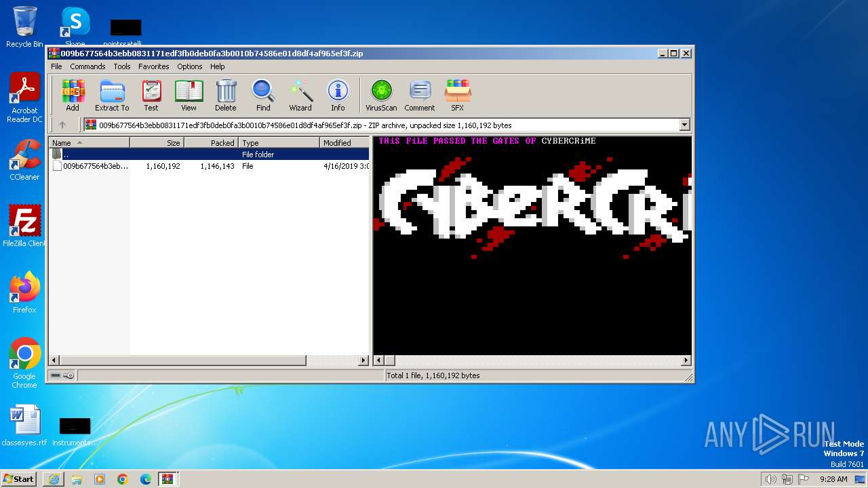Click comment pane scroll right arrow

pyautogui.click(x=686, y=361)
